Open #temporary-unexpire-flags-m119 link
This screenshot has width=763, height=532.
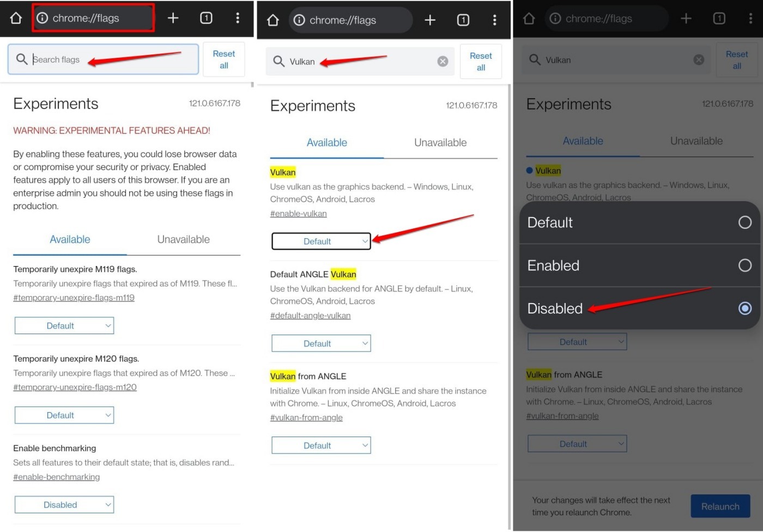(x=74, y=298)
